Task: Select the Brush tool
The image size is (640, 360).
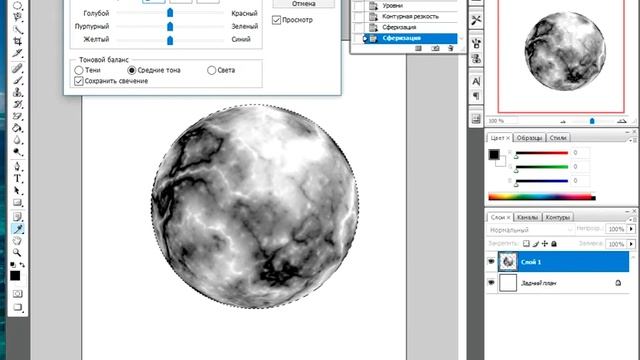Action: tap(18, 80)
